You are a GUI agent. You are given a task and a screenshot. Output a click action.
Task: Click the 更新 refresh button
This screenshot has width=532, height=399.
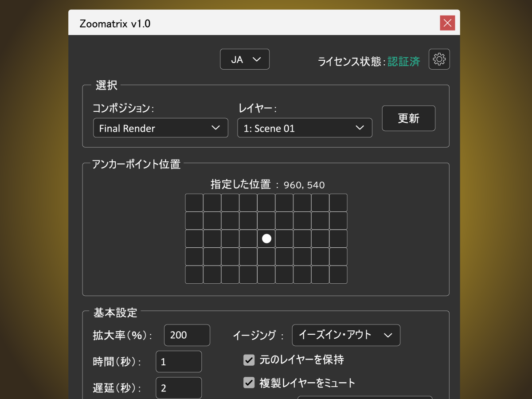click(x=409, y=118)
